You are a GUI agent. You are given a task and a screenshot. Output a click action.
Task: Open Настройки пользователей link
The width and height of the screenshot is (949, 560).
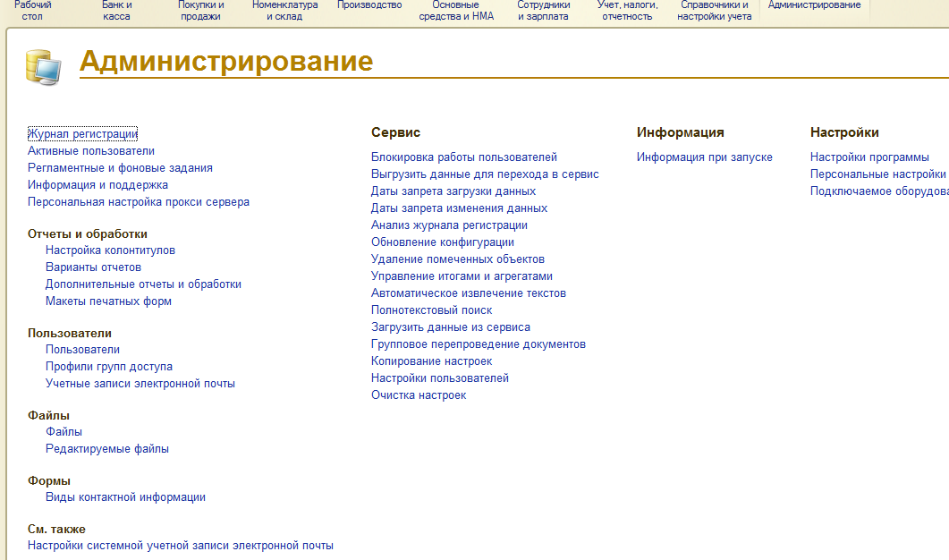pos(440,378)
